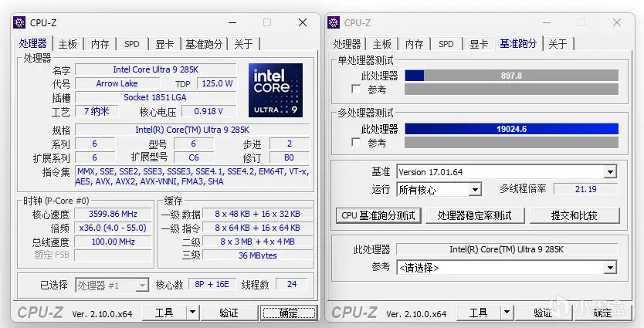Switch to 主板 tab in right window
This screenshot has width=644, height=328.
(x=382, y=44)
